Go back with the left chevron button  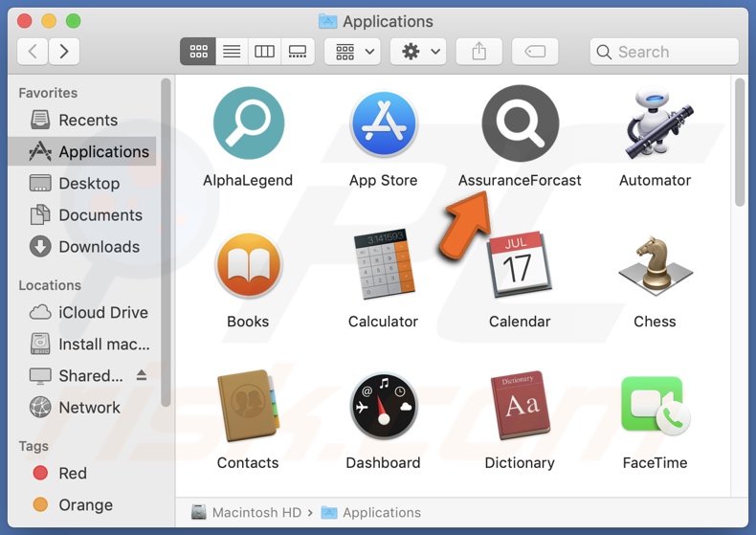(x=33, y=51)
